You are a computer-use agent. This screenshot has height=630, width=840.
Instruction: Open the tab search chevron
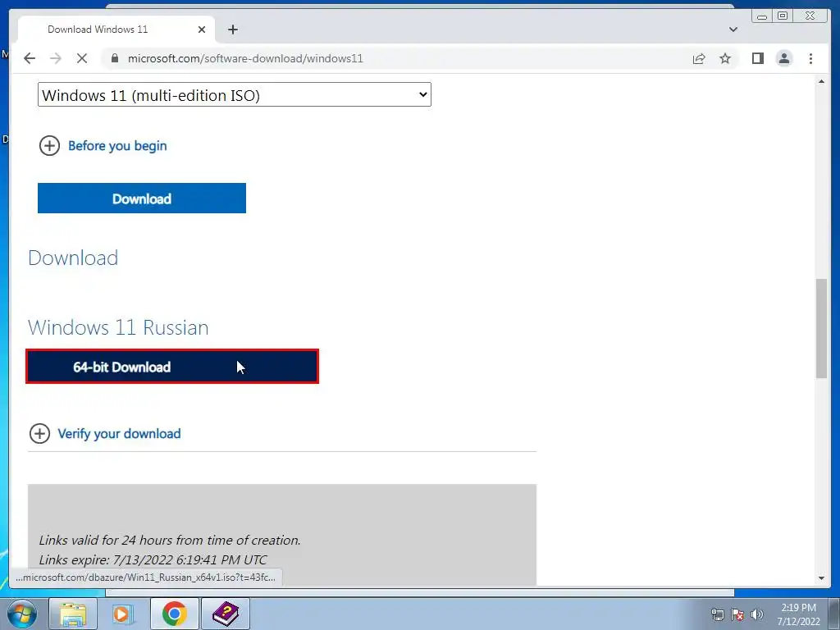click(733, 30)
